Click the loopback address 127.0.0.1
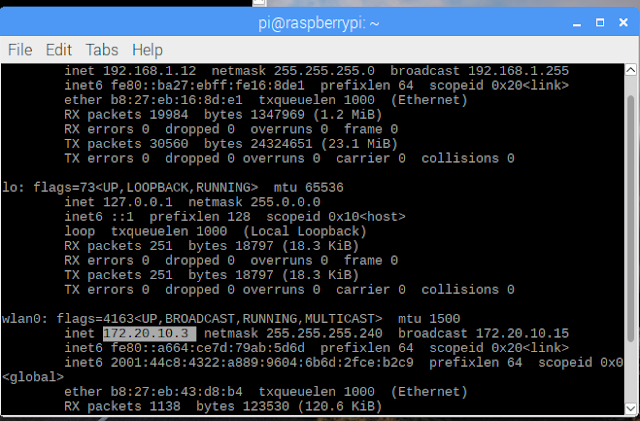Screen dimensions: 640x421 138,202
